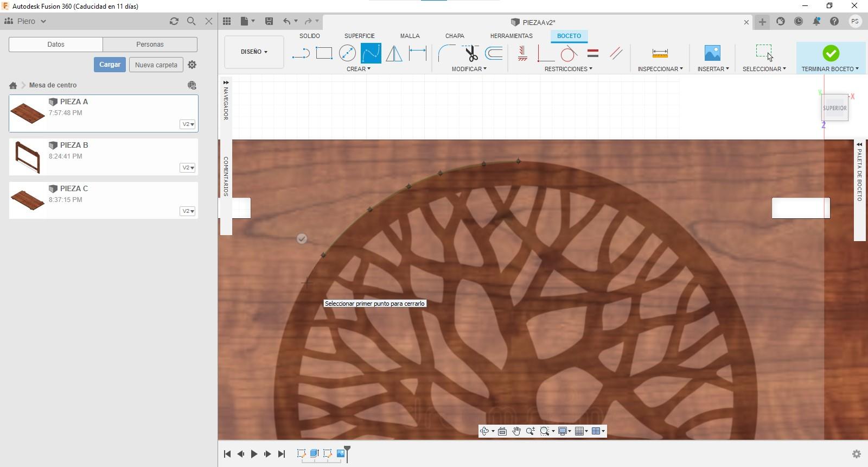The height and width of the screenshot is (467, 868).
Task: Select the Circle sketch tool
Action: (x=347, y=53)
